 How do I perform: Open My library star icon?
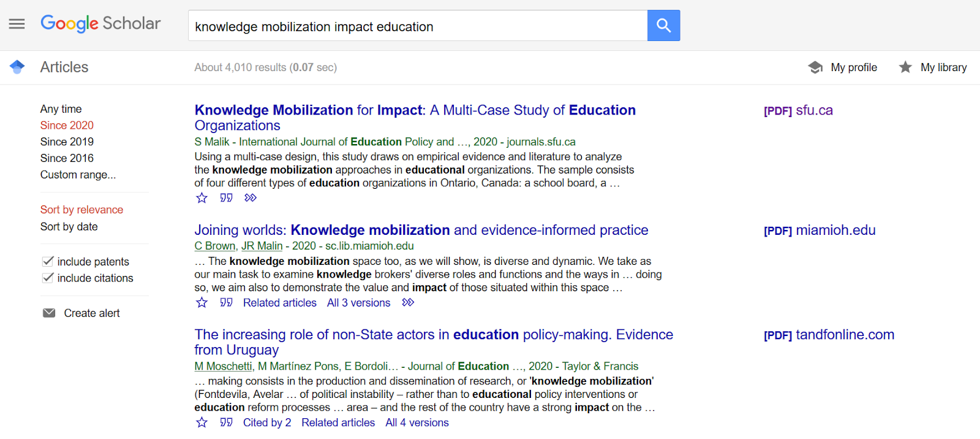tap(905, 67)
